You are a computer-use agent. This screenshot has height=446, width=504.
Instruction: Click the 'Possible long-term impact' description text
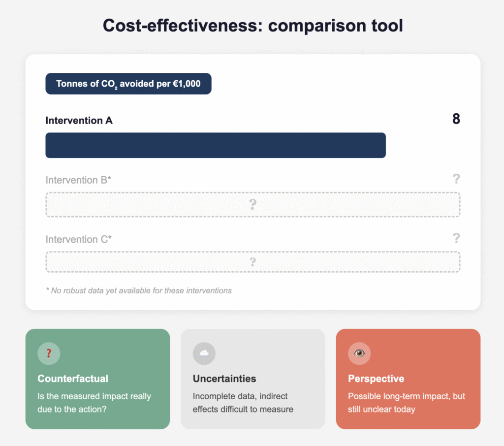pyautogui.click(x=407, y=403)
